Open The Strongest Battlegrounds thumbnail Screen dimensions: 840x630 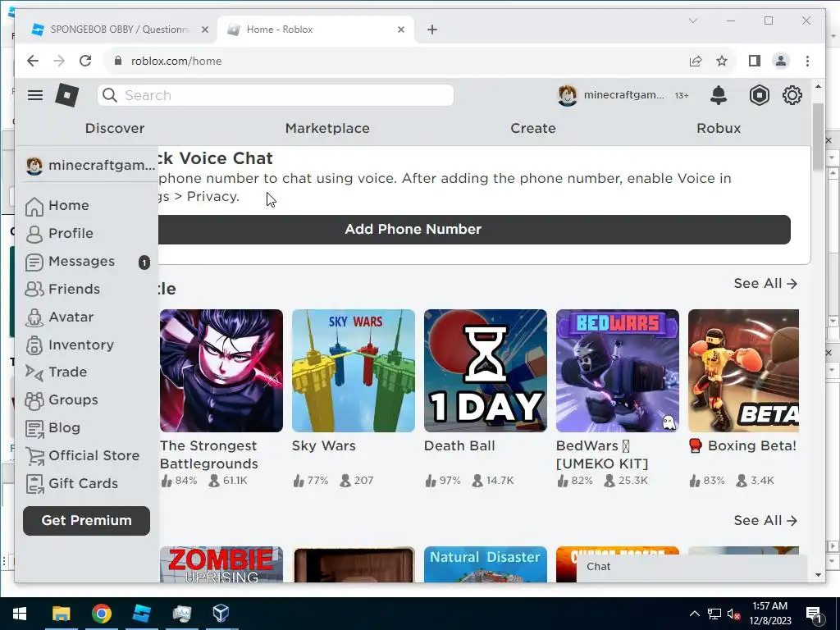point(221,371)
